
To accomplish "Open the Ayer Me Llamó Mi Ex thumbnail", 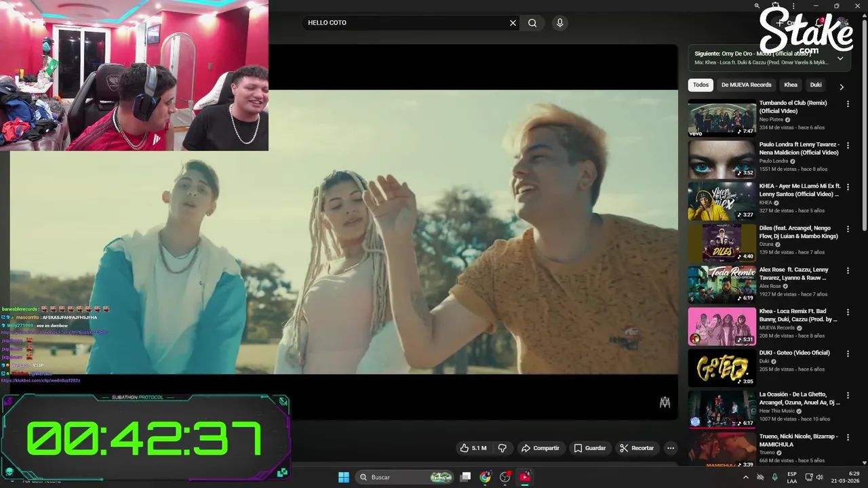I will click(722, 201).
